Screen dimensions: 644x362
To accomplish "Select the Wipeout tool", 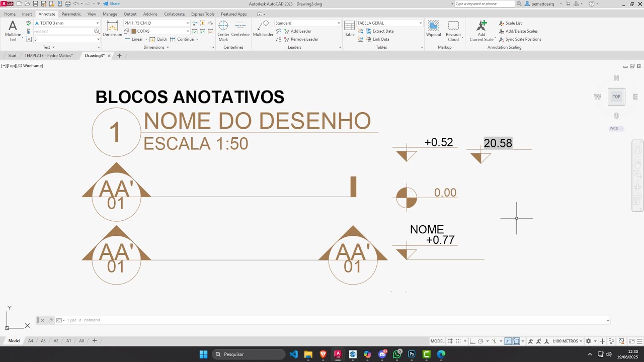I will (434, 29).
